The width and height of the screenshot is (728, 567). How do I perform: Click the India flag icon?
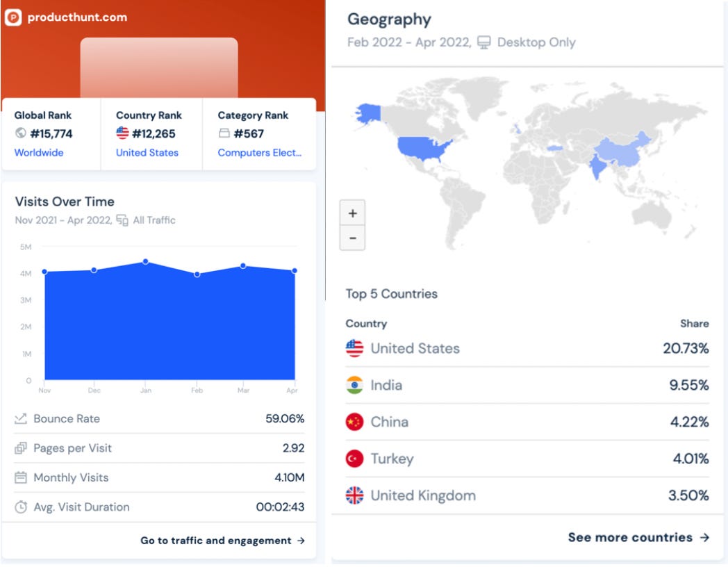point(355,386)
